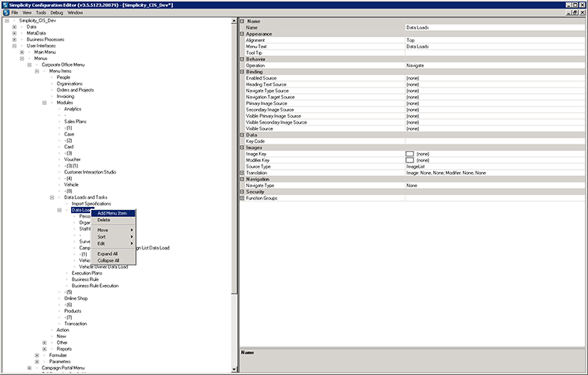The height and width of the screenshot is (375, 588).
Task: Collapse the Data Loads and Tasks node
Action: (x=51, y=197)
